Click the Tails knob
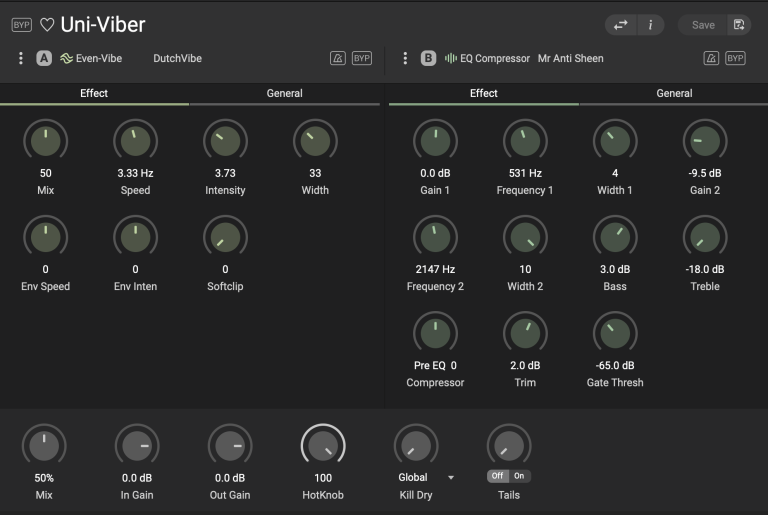768x515 pixels. pyautogui.click(x=509, y=446)
